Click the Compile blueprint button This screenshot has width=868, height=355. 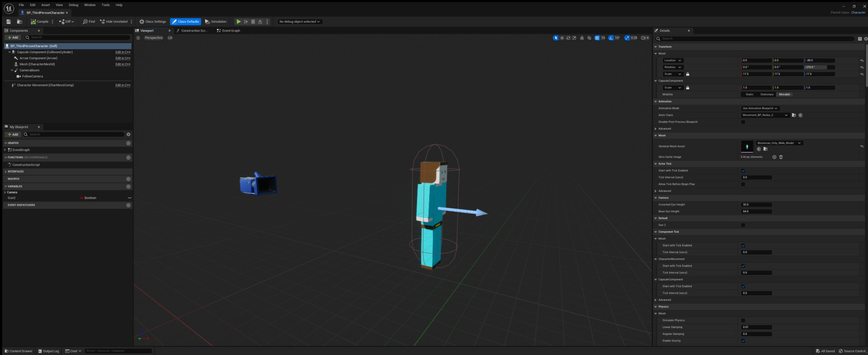[x=40, y=22]
